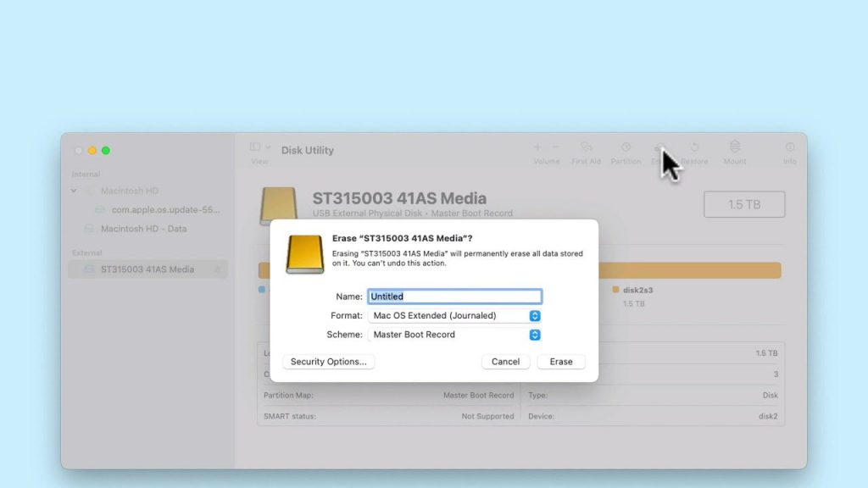868x488 pixels.
Task: Click the disk2 device value
Action: (768, 416)
